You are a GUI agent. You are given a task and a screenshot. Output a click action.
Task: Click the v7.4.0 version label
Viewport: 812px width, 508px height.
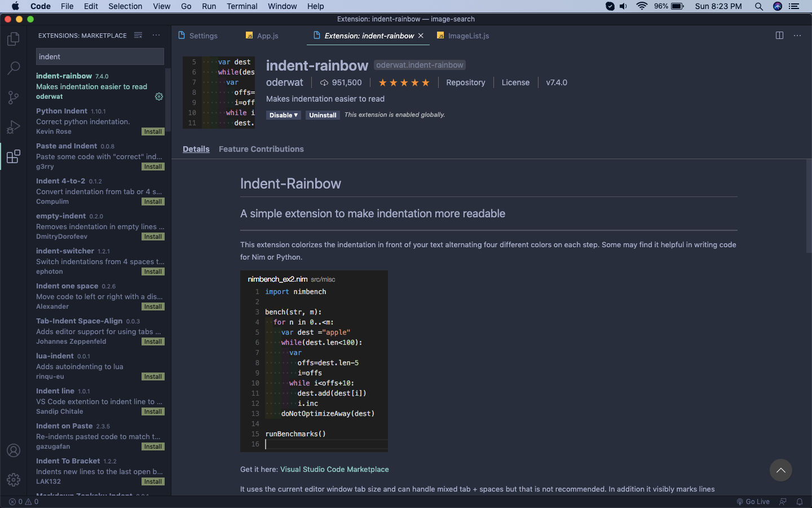pyautogui.click(x=557, y=82)
